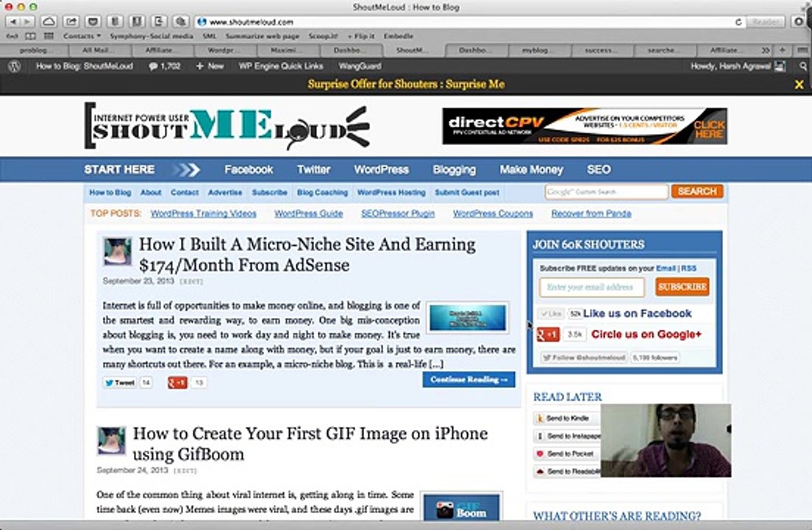812x530 pixels.
Task: Open comments count 1,702 in admin bar
Action: (x=164, y=66)
